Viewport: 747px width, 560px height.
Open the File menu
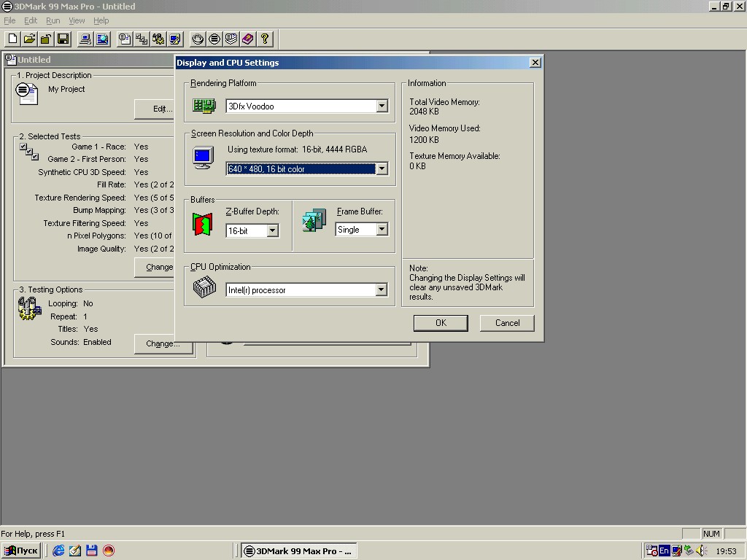[x=9, y=20]
